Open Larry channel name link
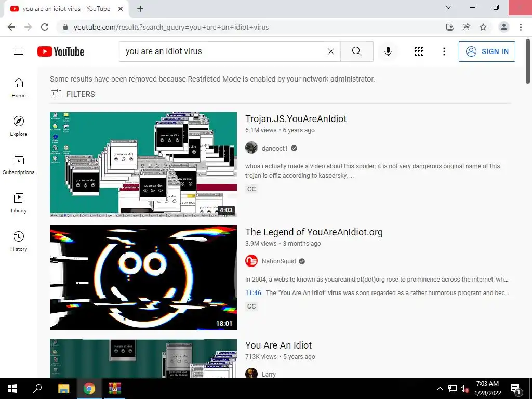 point(269,374)
